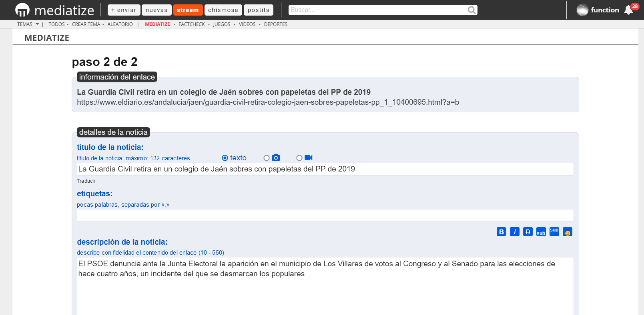Open the stream tab

click(188, 10)
